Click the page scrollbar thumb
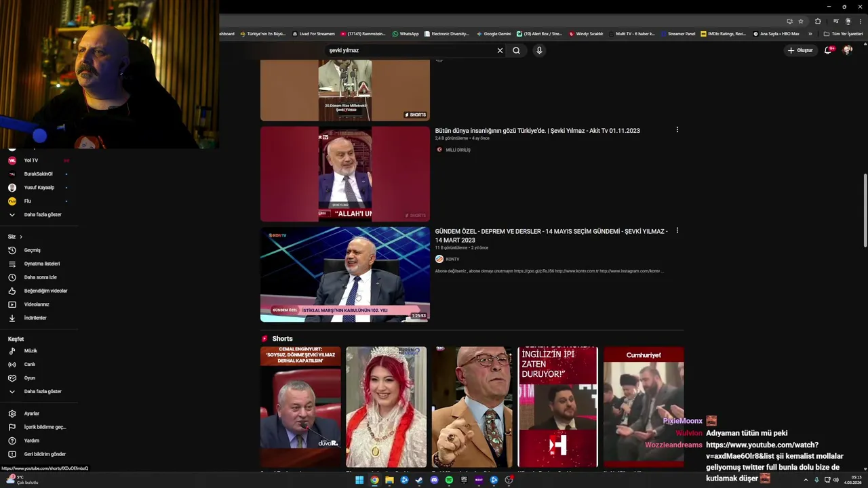Viewport: 868px width, 488px height. [x=865, y=211]
